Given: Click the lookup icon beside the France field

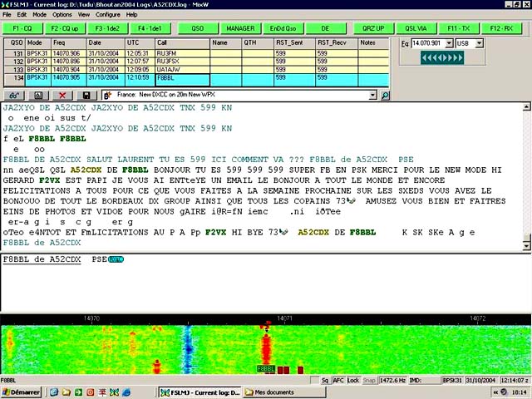Looking at the screenshot, I should pos(107,96).
